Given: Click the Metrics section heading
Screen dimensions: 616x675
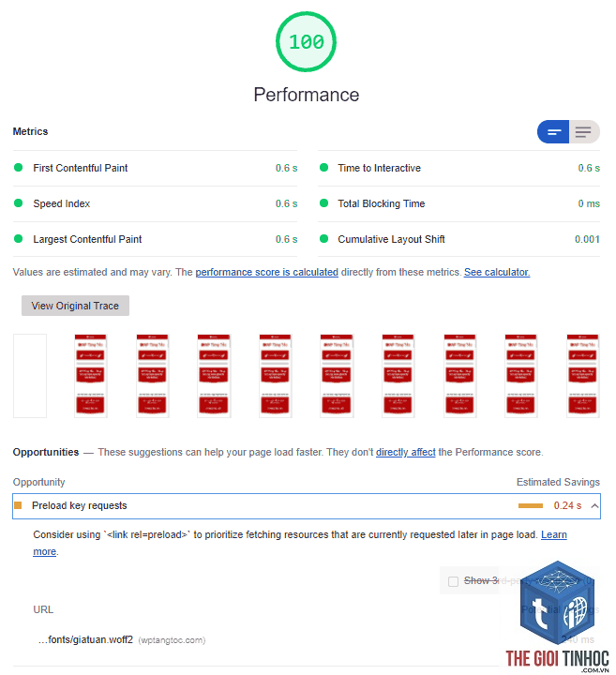Looking at the screenshot, I should (30, 131).
